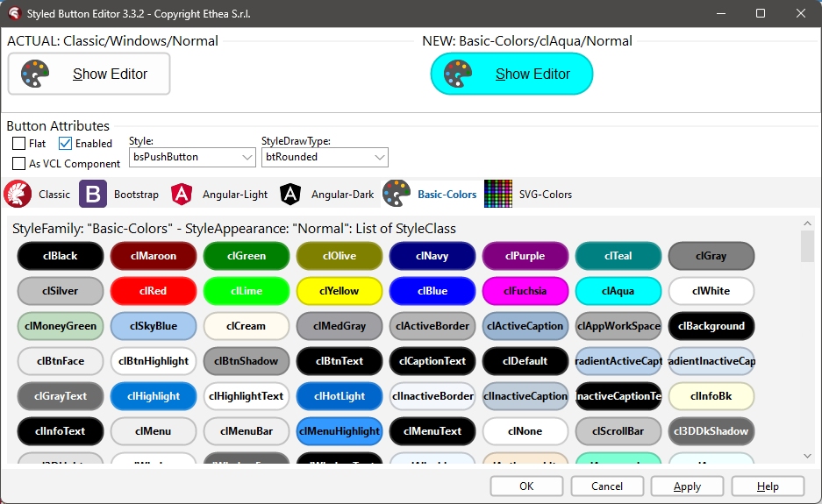This screenshot has height=504, width=822.
Task: Select the clMoneyGreen style swatch
Action: tap(61, 326)
